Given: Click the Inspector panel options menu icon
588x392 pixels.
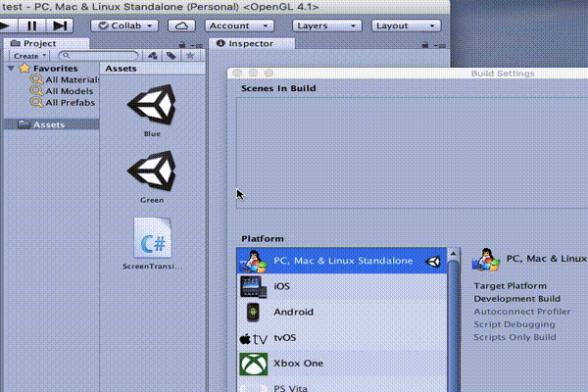Looking at the screenshot, I should tap(440, 45).
